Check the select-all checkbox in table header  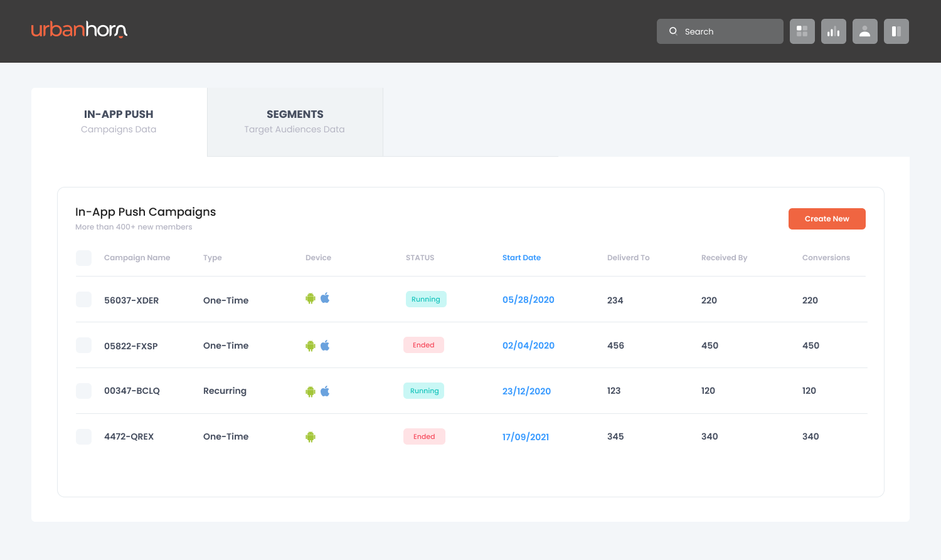tap(83, 258)
